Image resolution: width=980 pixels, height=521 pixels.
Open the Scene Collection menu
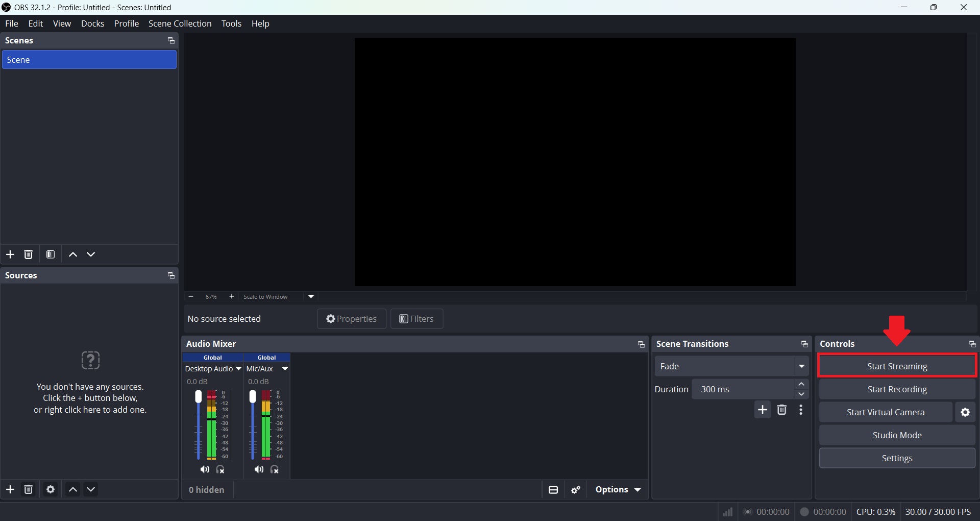point(180,23)
